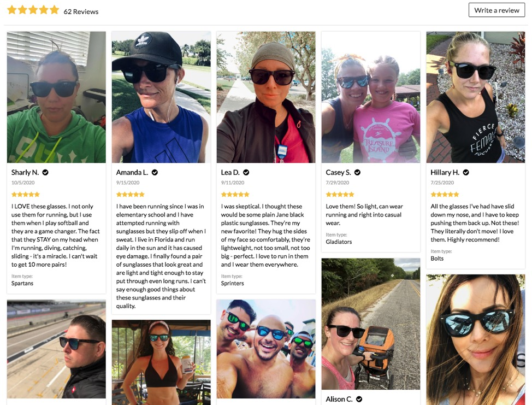This screenshot has height=405, width=532.
Task: Select the Gladiators item type text
Action: [339, 242]
